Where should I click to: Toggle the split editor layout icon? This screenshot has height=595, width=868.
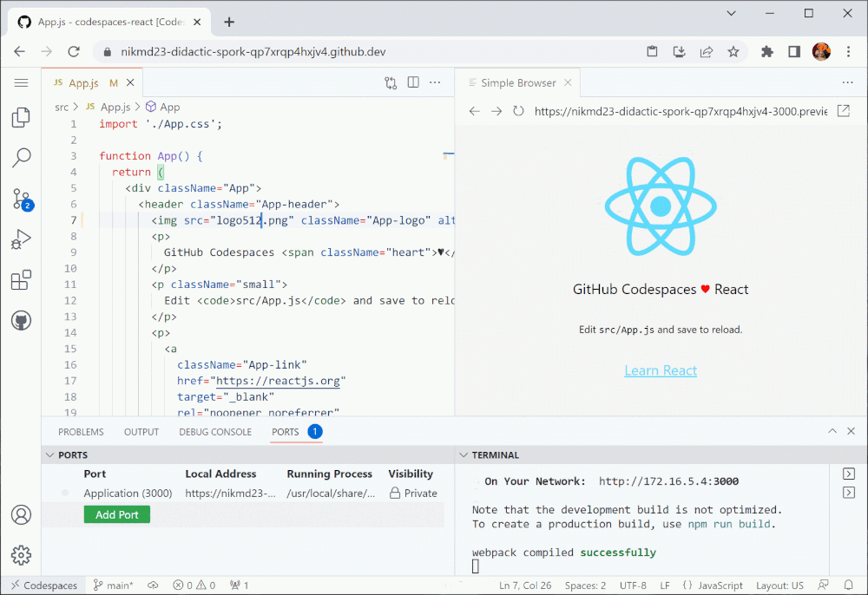(412, 82)
